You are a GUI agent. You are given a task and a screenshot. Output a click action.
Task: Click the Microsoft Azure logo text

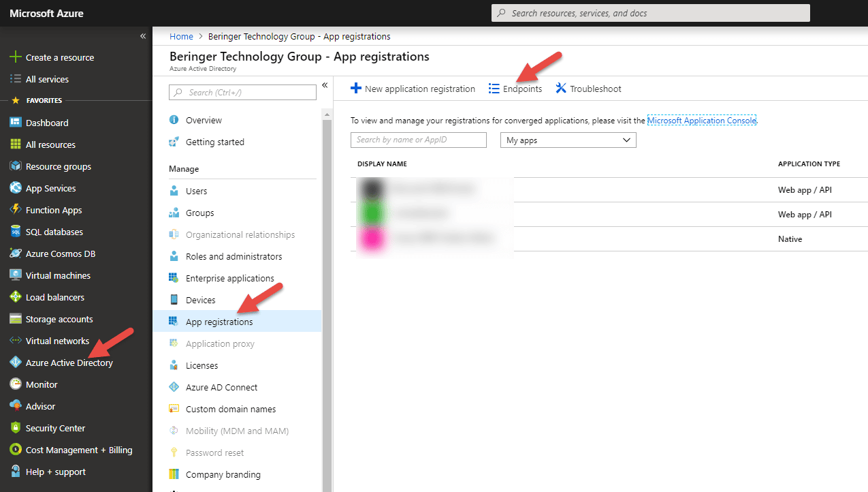[x=47, y=13]
